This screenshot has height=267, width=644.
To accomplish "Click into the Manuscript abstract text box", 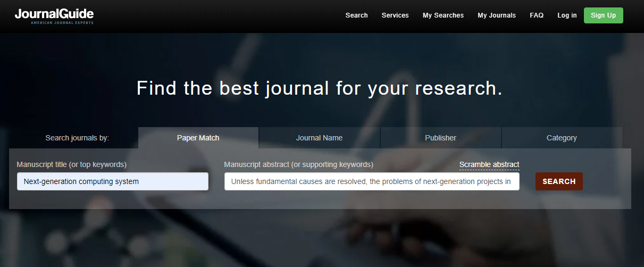I will click(371, 181).
